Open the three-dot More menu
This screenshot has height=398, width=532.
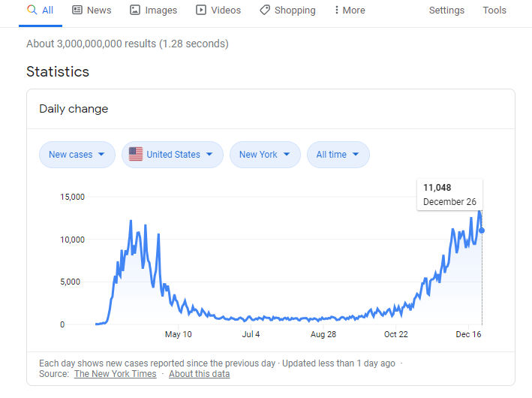(348, 11)
